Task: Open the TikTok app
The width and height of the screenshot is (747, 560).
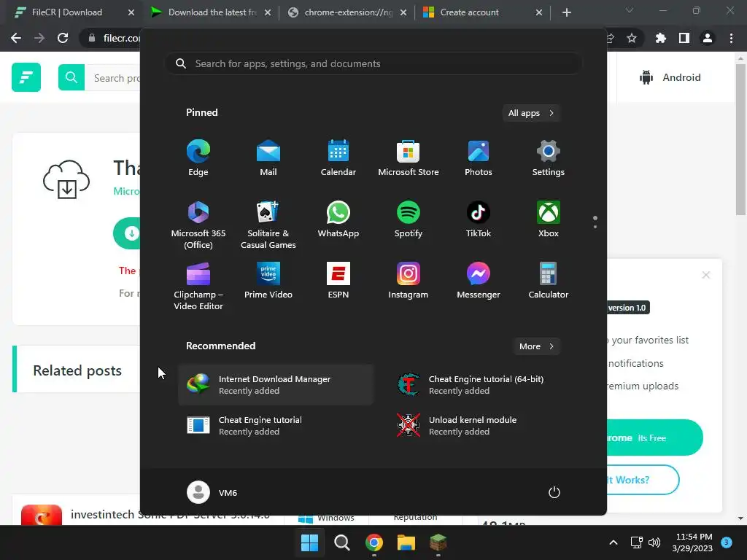Action: [479, 220]
